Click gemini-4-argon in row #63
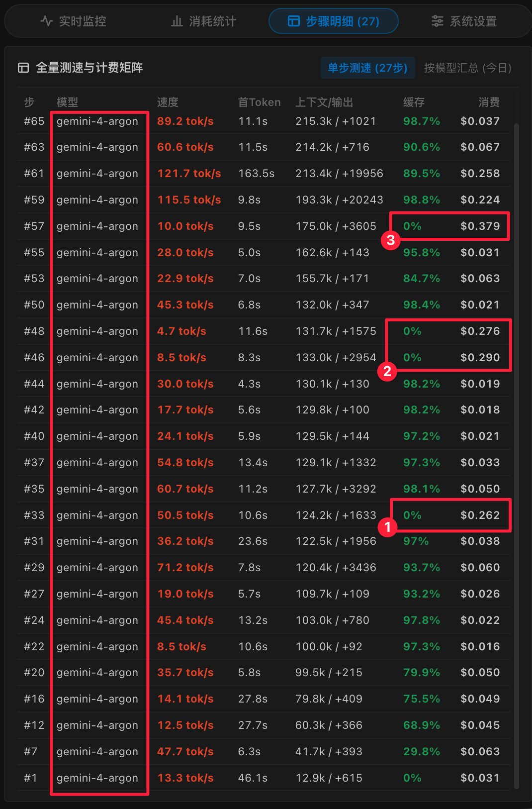This screenshot has width=532, height=809. 97,147
